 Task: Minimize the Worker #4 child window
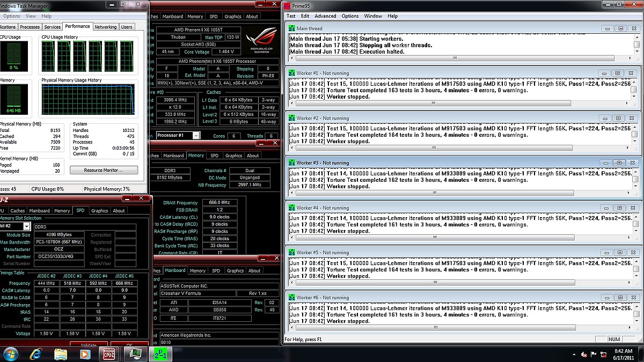605,208
